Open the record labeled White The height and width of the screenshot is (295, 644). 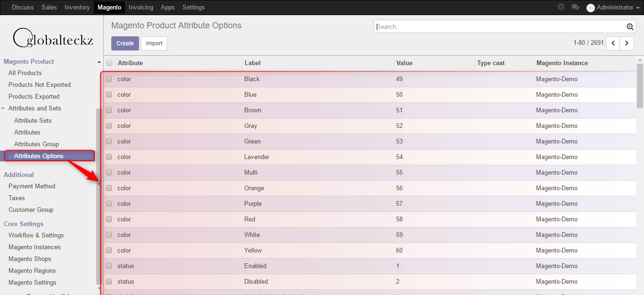point(252,235)
